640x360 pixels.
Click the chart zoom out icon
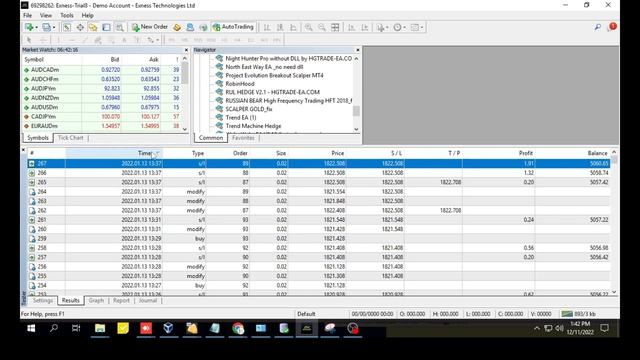(322, 27)
